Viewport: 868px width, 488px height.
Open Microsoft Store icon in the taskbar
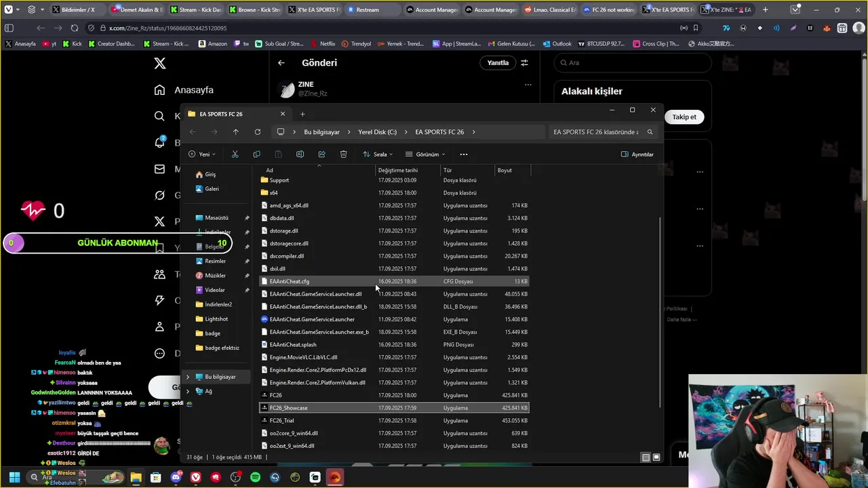click(x=155, y=477)
